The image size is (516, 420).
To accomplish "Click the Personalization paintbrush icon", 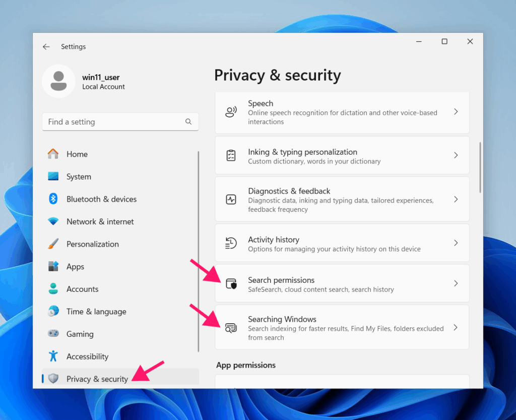I will [x=53, y=244].
